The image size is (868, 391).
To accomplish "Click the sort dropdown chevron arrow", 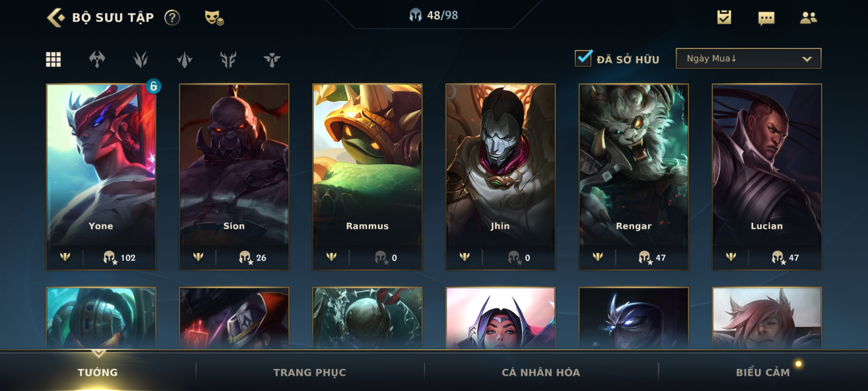I will click(x=807, y=59).
